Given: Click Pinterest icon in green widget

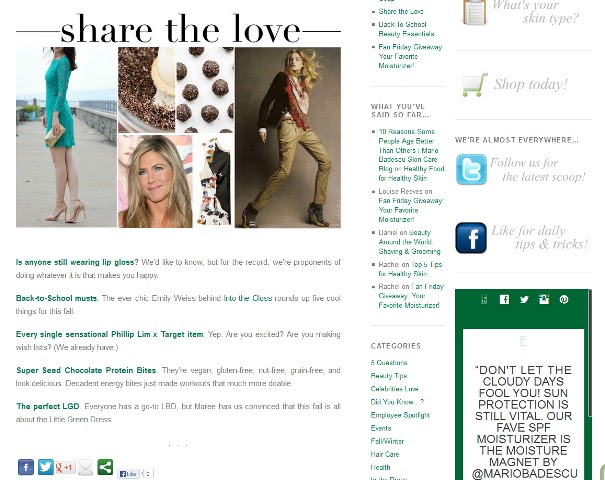Looking at the screenshot, I should coord(564,299).
